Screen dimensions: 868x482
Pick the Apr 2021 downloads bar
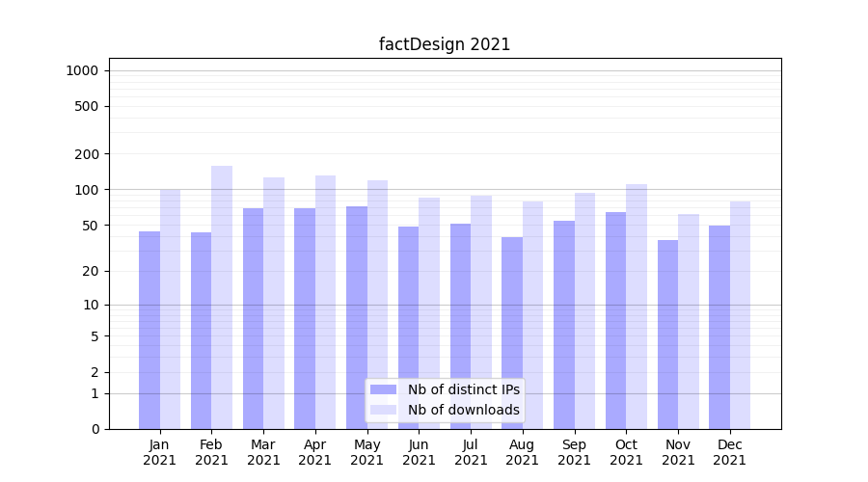coord(325,302)
